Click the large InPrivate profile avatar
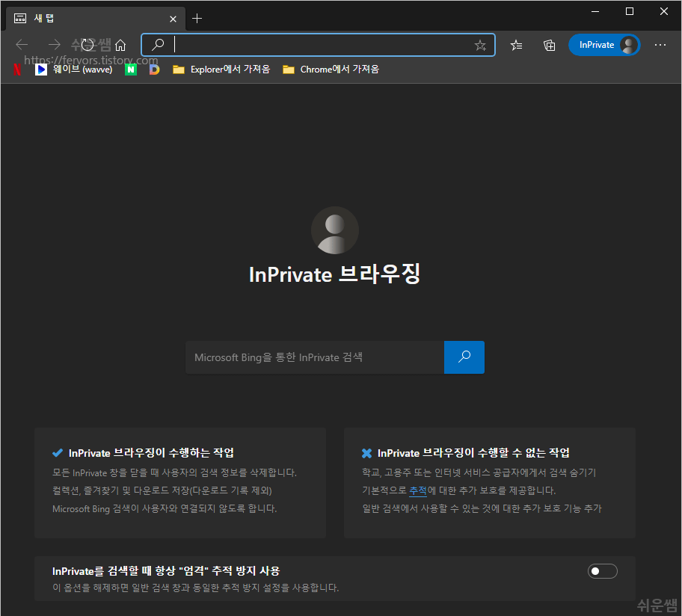The image size is (682, 616). (x=335, y=230)
